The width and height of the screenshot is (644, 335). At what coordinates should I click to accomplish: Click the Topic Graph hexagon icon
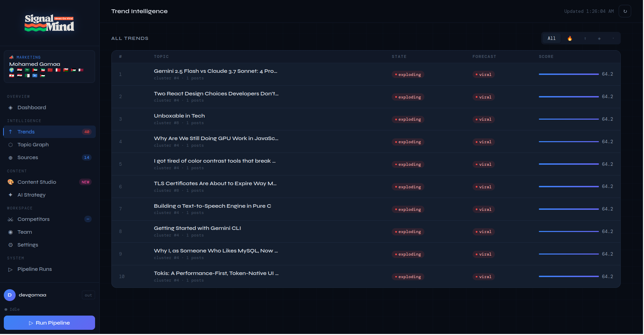(10, 145)
